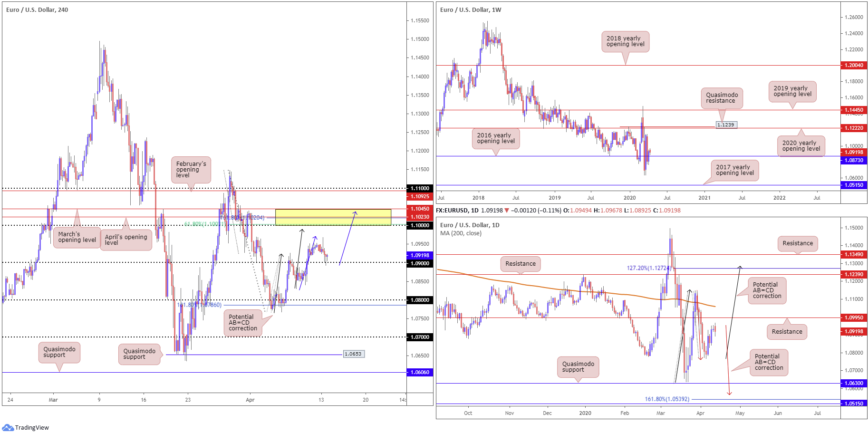The image size is (868, 433).
Task: Click the red 1.12390 price tag
Action: (854, 274)
